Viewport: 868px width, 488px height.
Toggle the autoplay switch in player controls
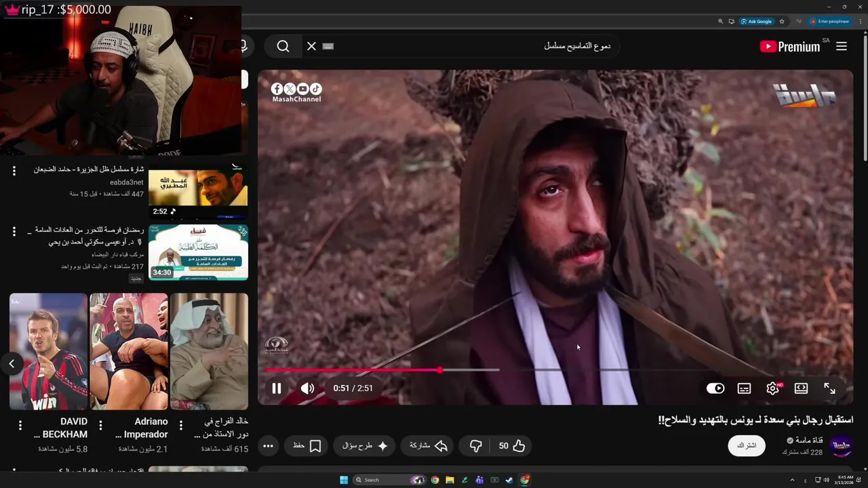(x=715, y=388)
